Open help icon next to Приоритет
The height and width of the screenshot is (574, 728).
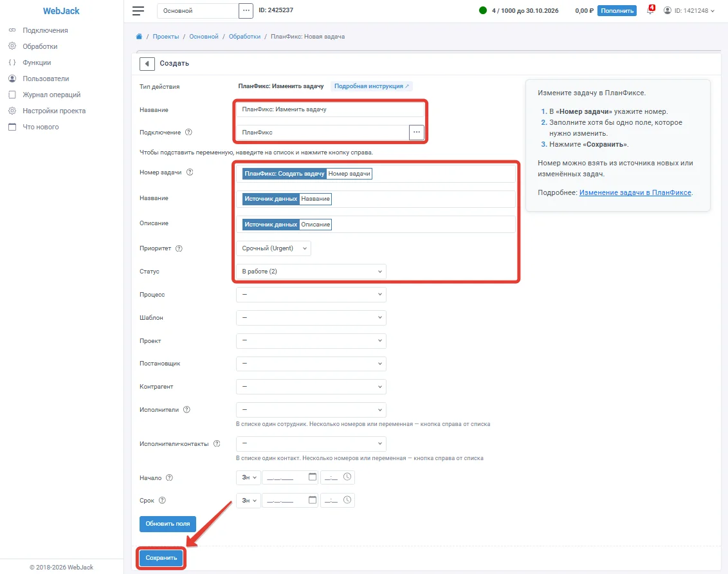[x=179, y=248]
